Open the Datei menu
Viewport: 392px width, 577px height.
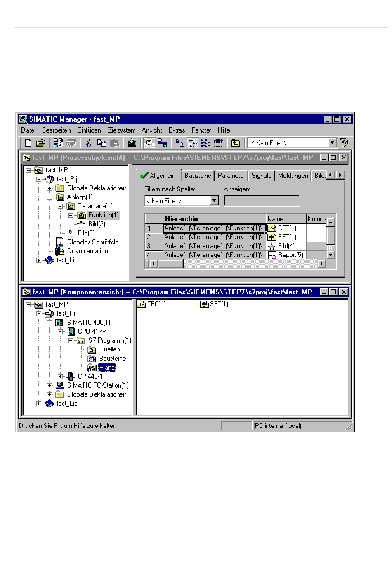(x=28, y=130)
